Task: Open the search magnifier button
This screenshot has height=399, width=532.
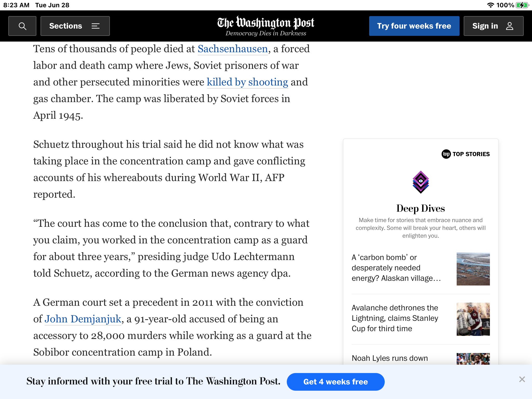Action: (x=22, y=26)
